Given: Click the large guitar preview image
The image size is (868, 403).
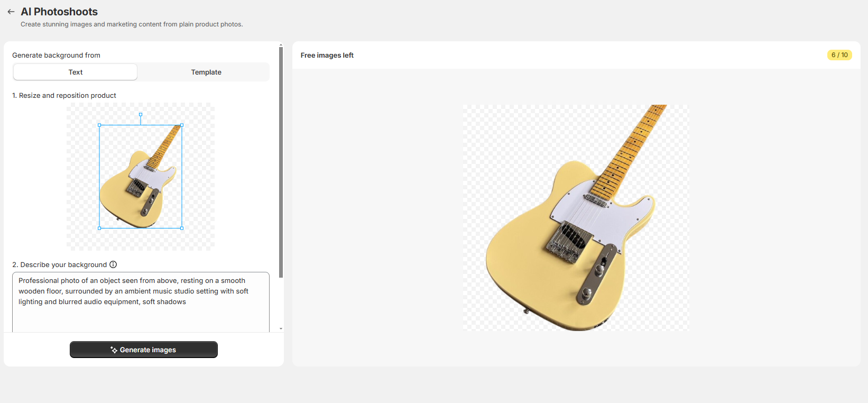Looking at the screenshot, I should pyautogui.click(x=576, y=217).
